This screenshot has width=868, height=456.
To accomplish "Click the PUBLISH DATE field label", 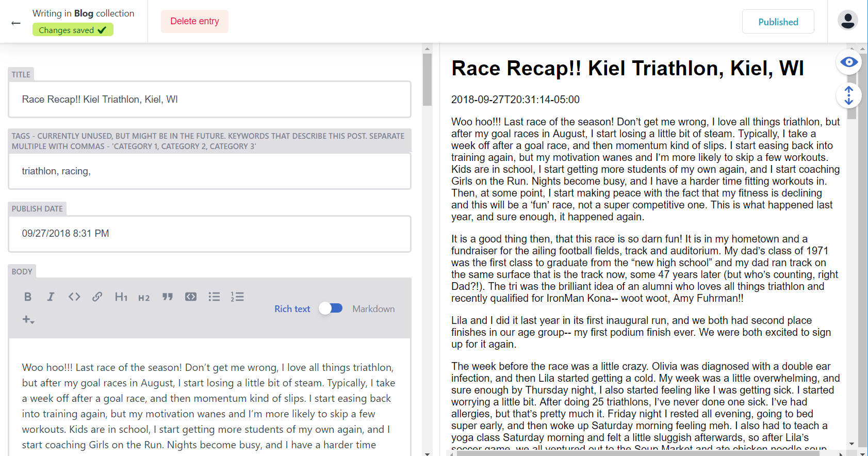I will click(37, 208).
